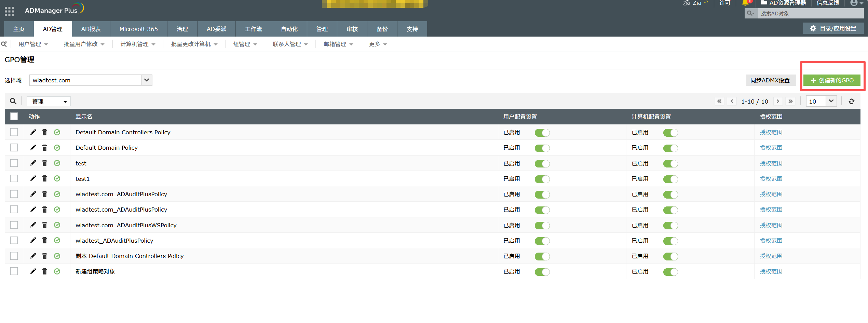Toggle computer configuration for test GPO
This screenshot has height=323, width=868.
click(670, 164)
